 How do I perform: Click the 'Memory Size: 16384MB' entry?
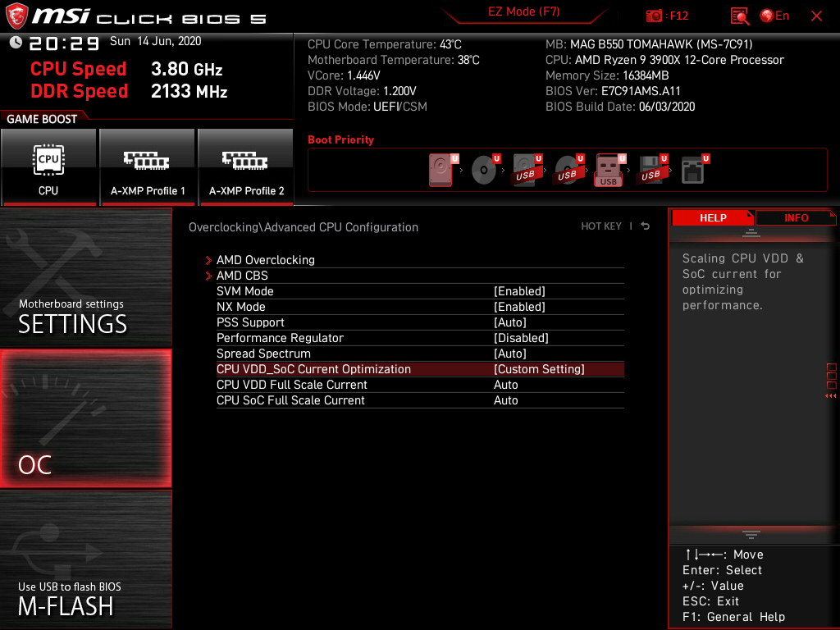[x=607, y=75]
